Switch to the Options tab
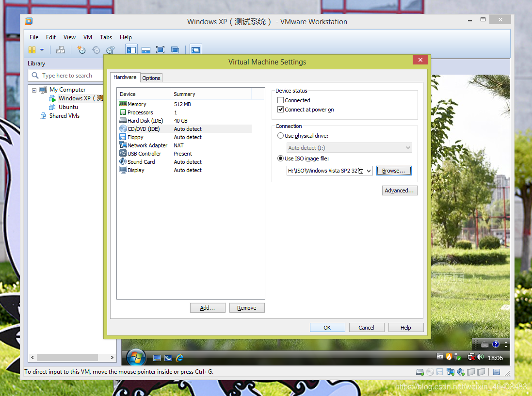This screenshot has height=396, width=532. pyautogui.click(x=151, y=78)
